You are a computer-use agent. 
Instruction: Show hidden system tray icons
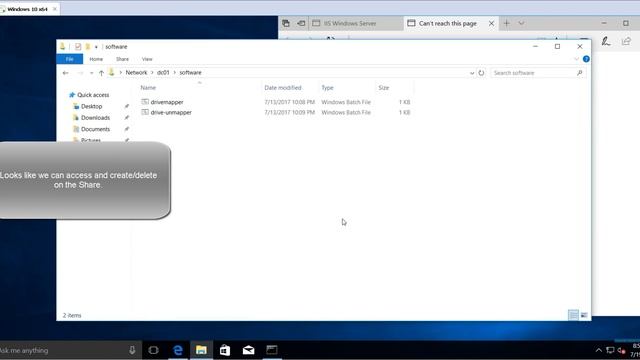[598, 350]
